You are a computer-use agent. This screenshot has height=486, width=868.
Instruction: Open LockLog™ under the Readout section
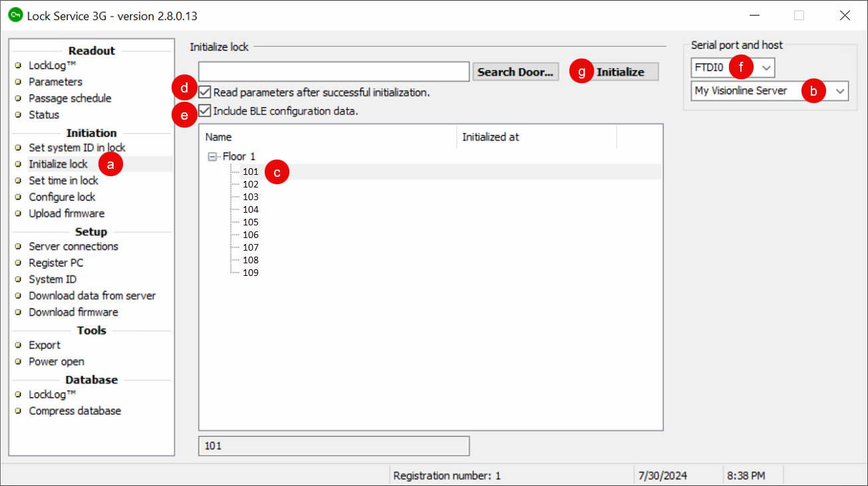52,66
